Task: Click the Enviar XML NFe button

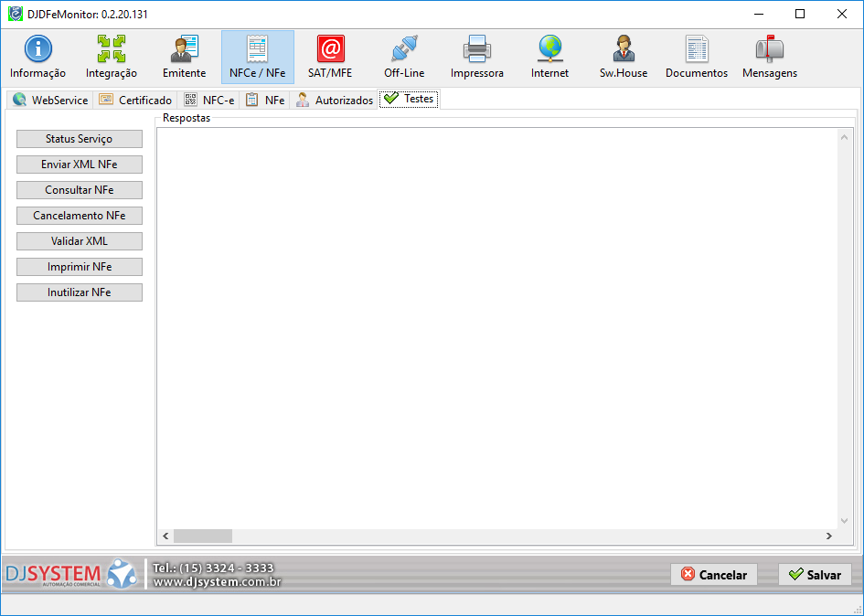Action: click(x=80, y=165)
